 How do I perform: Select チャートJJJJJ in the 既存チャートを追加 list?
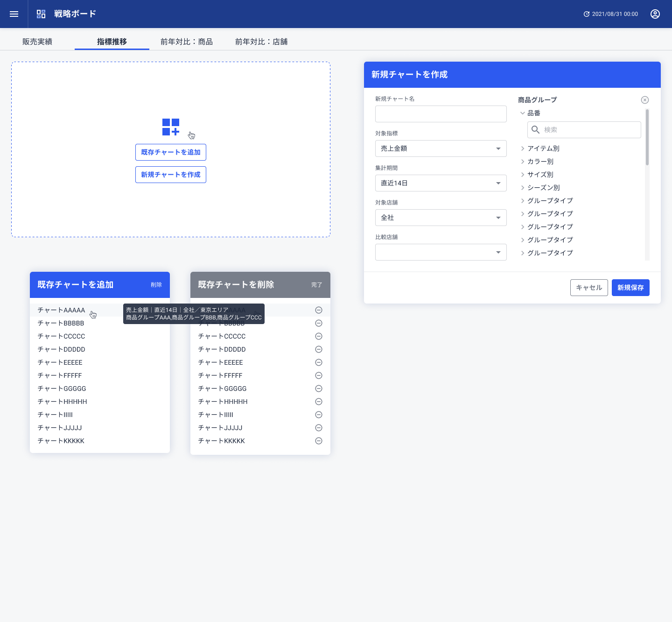click(100, 428)
